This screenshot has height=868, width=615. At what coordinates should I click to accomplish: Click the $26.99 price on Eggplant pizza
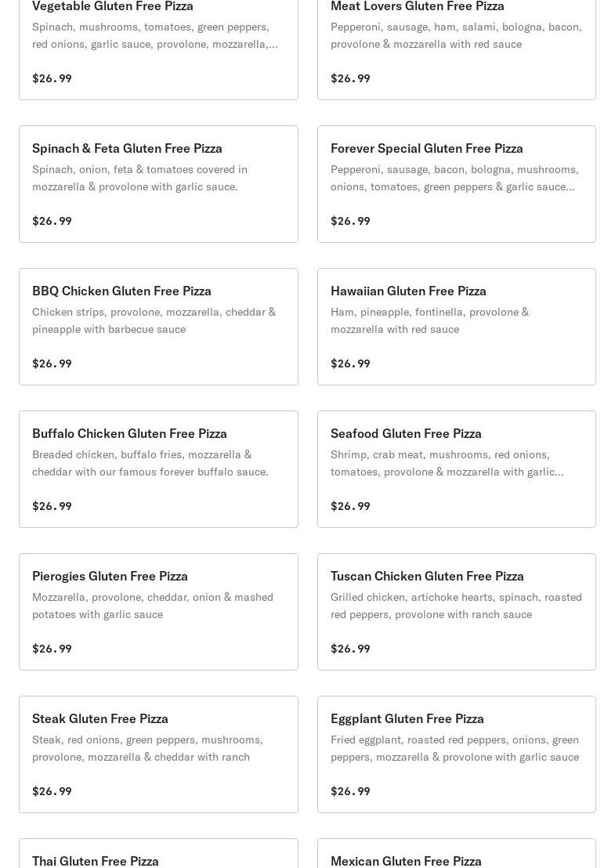coord(350,791)
